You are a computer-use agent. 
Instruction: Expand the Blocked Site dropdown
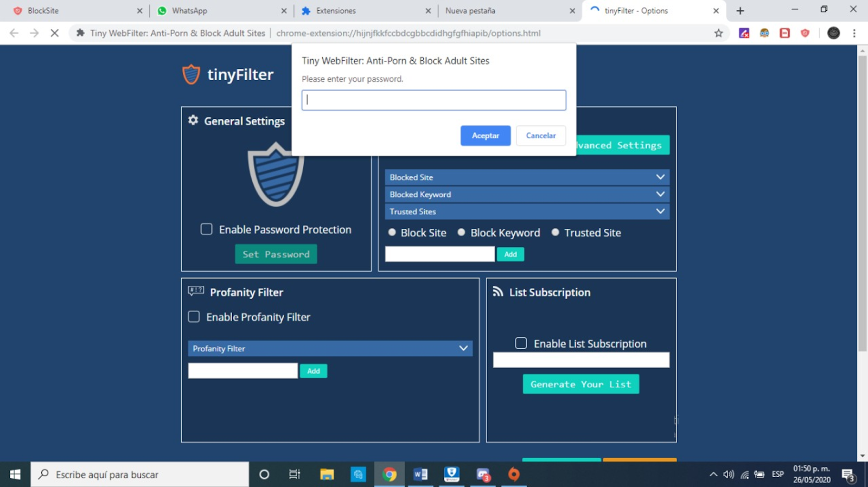click(527, 177)
